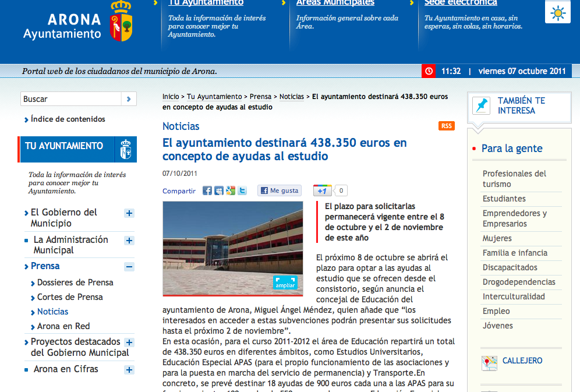The image size is (580, 392).
Task: Expand La Administración Municipal section
Action: pos(129,241)
